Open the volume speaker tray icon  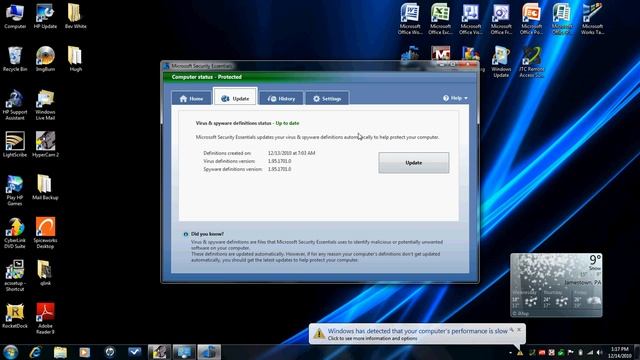click(x=600, y=353)
